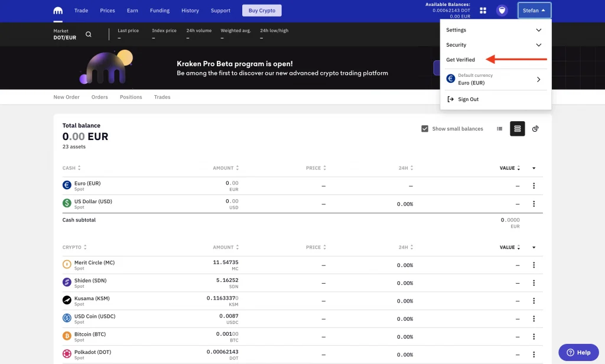Click the shield security icon in header
Screen dimensions: 605x364
pos(502,11)
